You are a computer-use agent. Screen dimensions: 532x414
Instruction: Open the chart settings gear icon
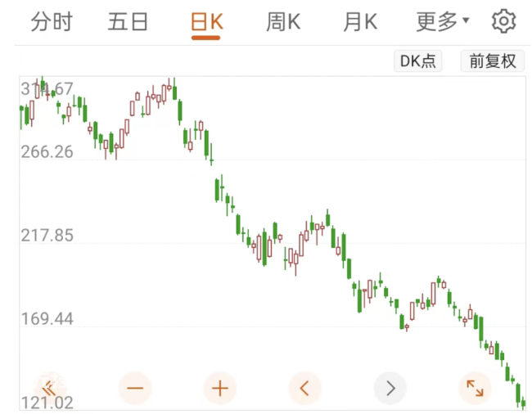[504, 21]
